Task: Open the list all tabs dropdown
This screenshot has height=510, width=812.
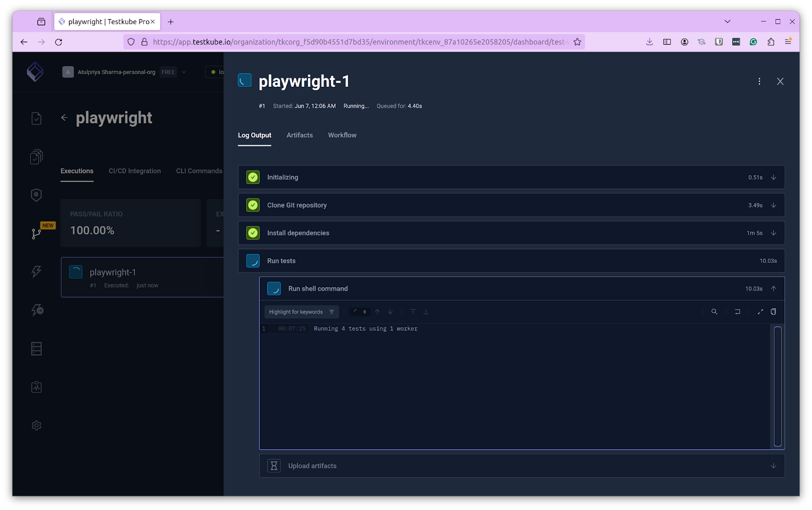Action: coord(727,21)
